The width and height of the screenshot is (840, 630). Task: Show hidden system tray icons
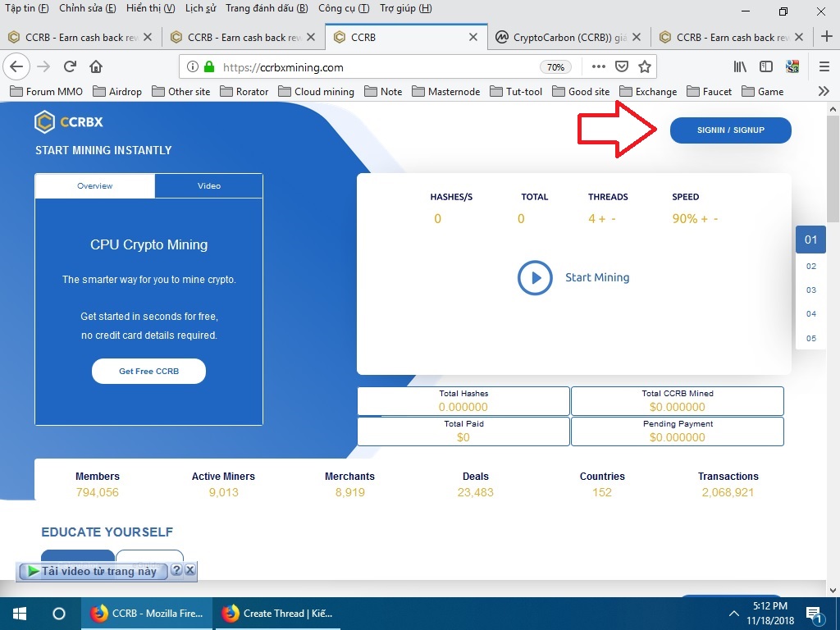tap(733, 614)
